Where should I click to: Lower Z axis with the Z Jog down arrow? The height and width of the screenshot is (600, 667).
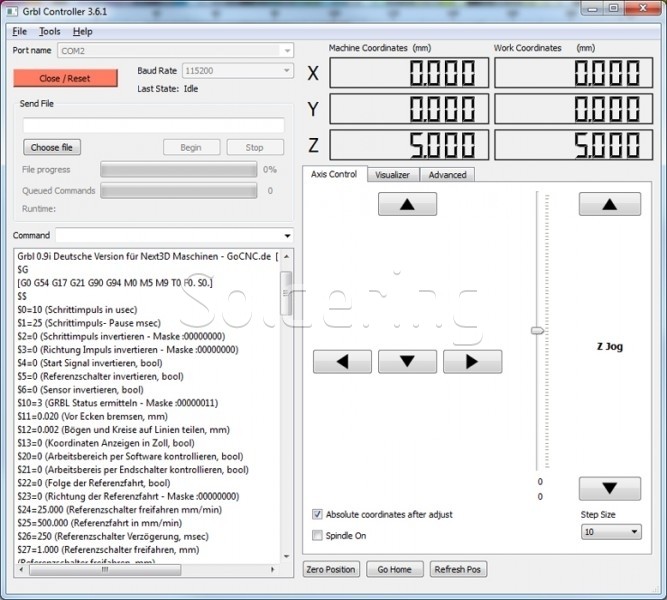[610, 489]
